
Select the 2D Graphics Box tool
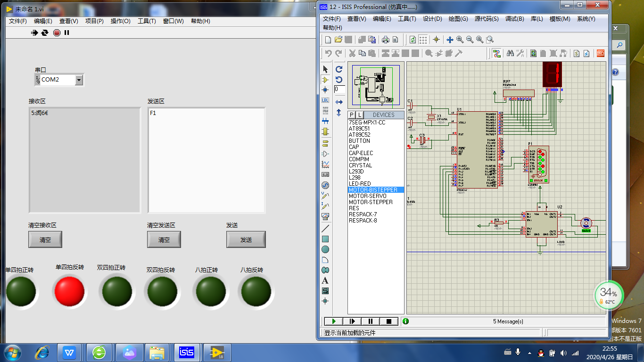[325, 239]
